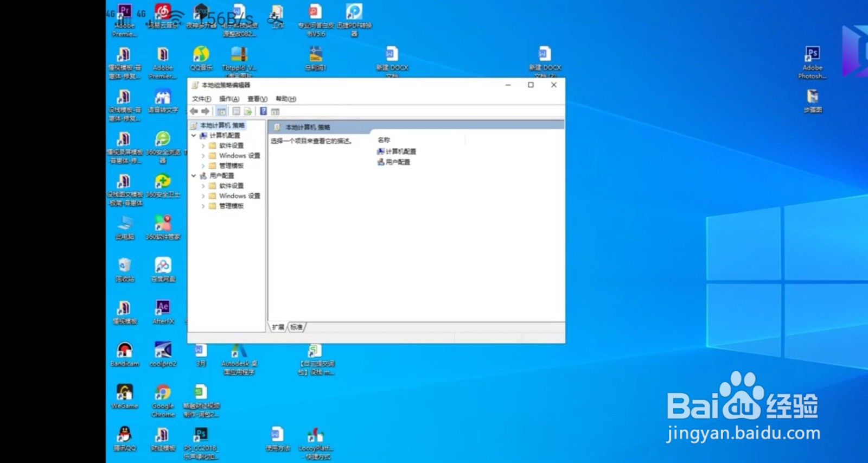Screen dimensions: 868x463
Task: Select the 回收站 recycle bin icon
Action: [125, 270]
